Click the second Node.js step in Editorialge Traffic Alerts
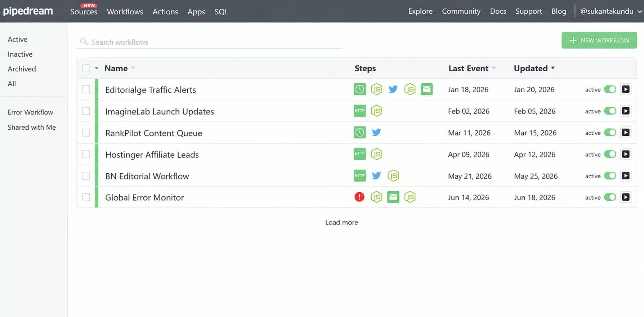644x317 pixels. pyautogui.click(x=410, y=89)
